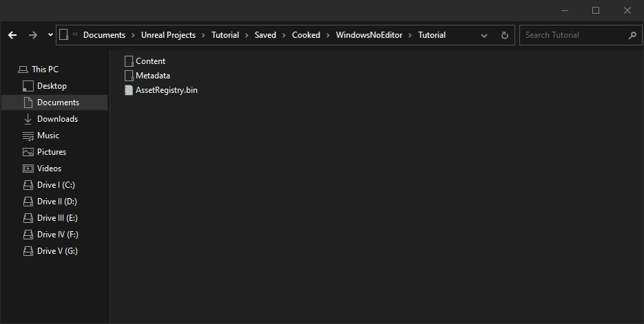
Task: Select the AssetRegistry.bin file
Action: (166, 90)
